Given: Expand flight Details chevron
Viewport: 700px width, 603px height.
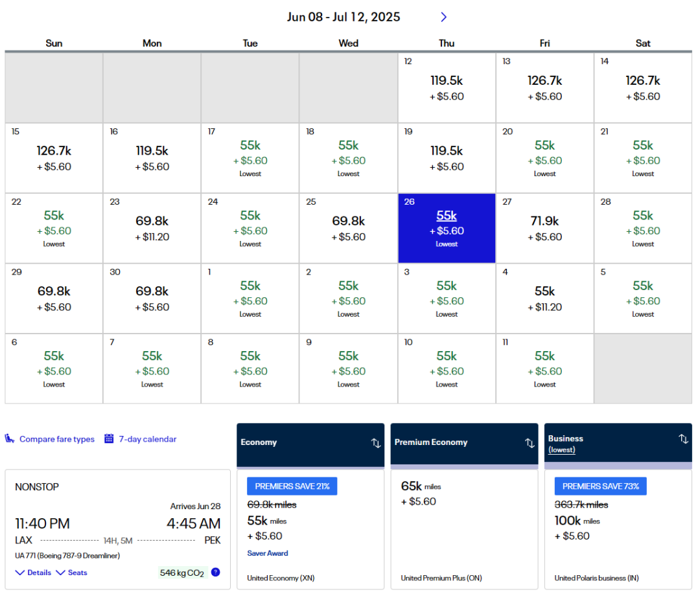Looking at the screenshot, I should tap(20, 573).
